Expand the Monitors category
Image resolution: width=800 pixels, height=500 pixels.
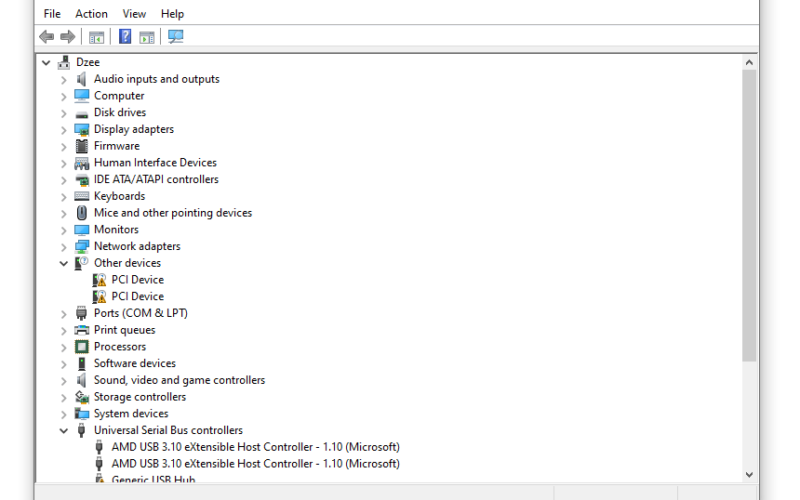tap(64, 230)
